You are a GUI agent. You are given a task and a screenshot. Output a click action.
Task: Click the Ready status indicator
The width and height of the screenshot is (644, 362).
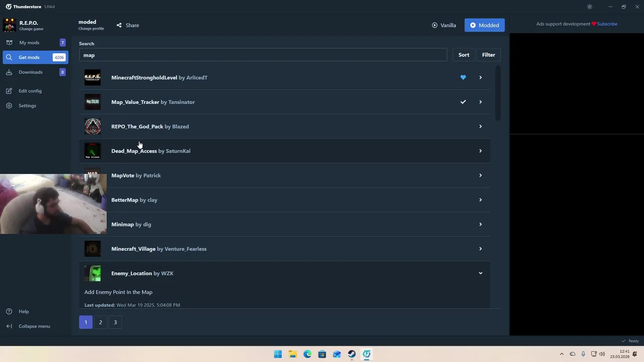pyautogui.click(x=630, y=341)
